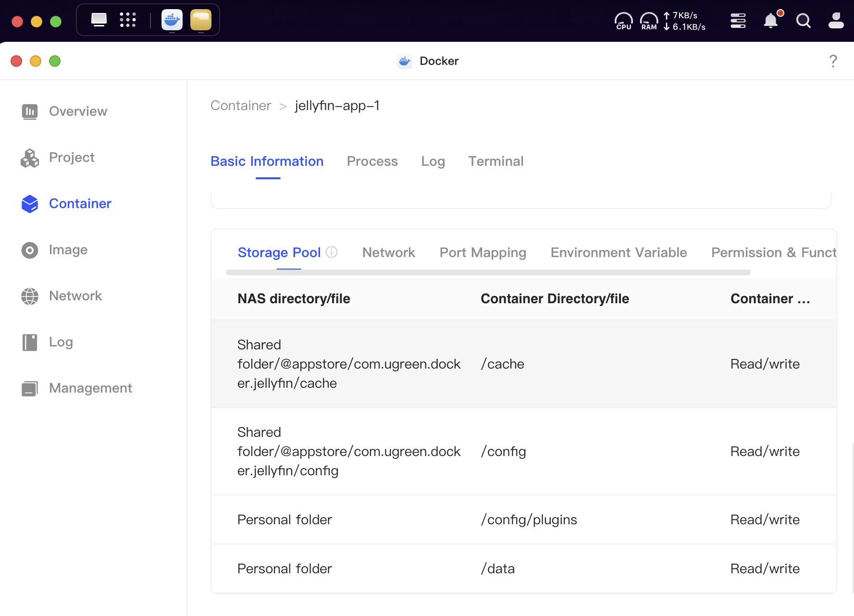Screen dimensions: 854x616
Task: Select the Port Mapping tab
Action: (x=483, y=253)
